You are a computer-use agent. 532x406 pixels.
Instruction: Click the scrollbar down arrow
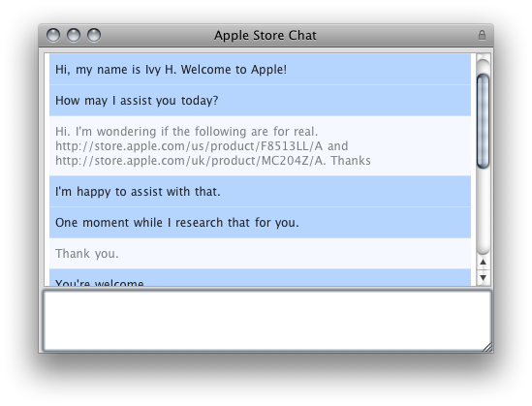[x=484, y=278]
